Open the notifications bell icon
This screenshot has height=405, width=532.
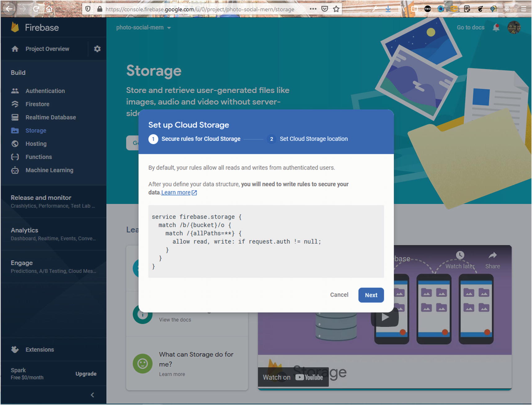tap(496, 28)
